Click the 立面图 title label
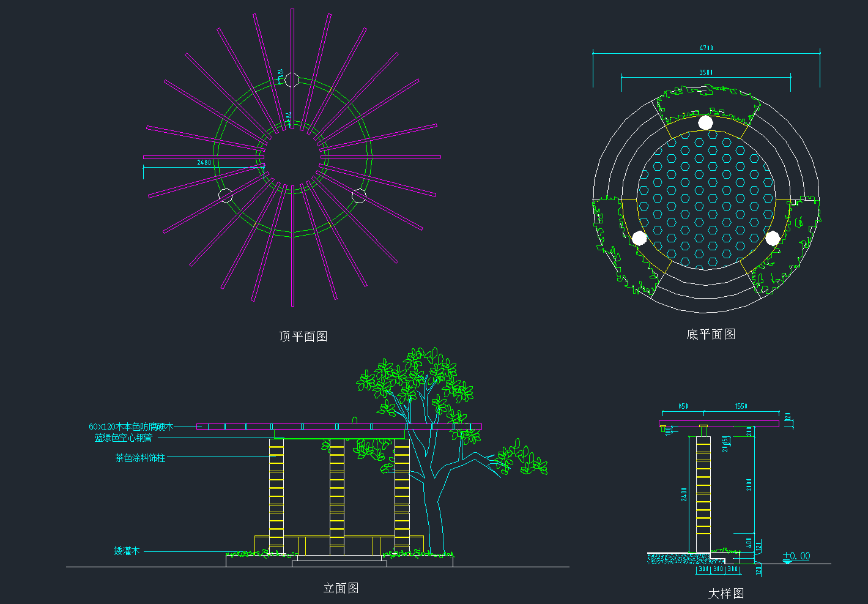Image resolution: width=868 pixels, height=604 pixels. pos(341,588)
